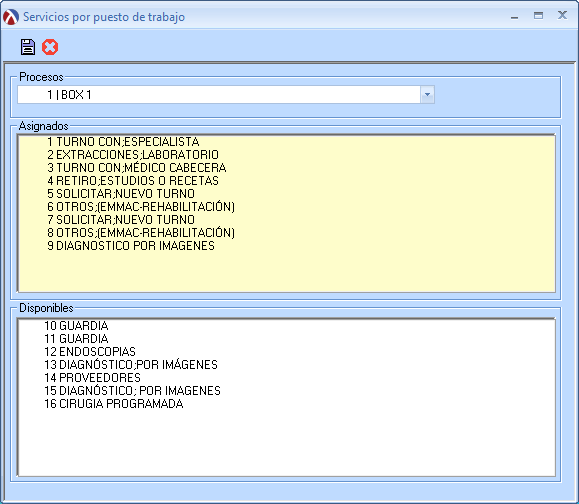
Task: Select item 9 DIAGNOSTICO POR IMAGENES
Action: coord(131,246)
